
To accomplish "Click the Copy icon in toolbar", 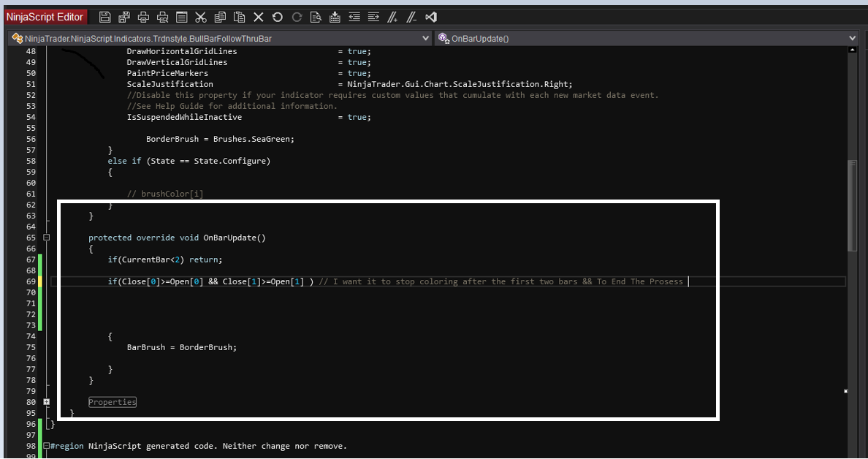I will coord(220,17).
